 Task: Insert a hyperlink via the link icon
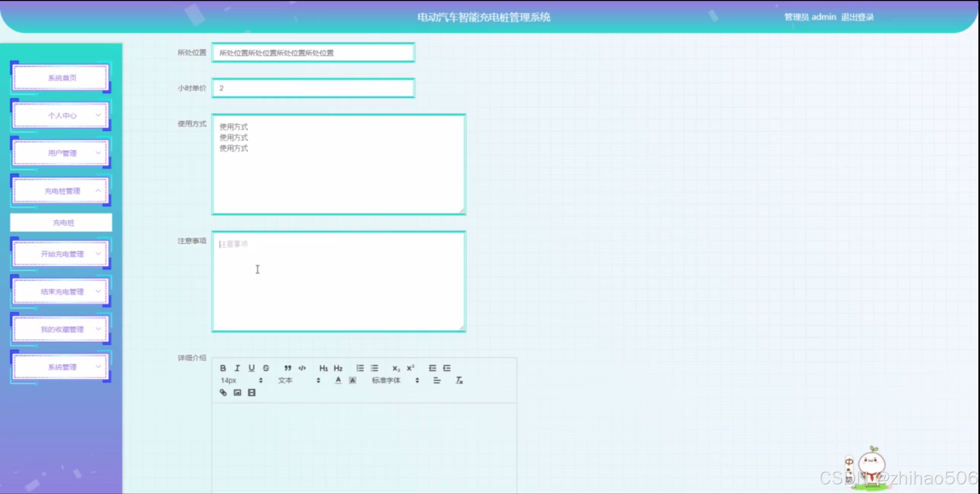[x=223, y=393]
